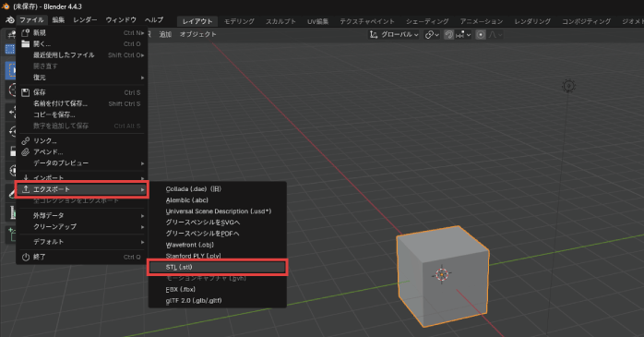Toggle proportional editing
The width and height of the screenshot is (644, 337).
pos(481,35)
